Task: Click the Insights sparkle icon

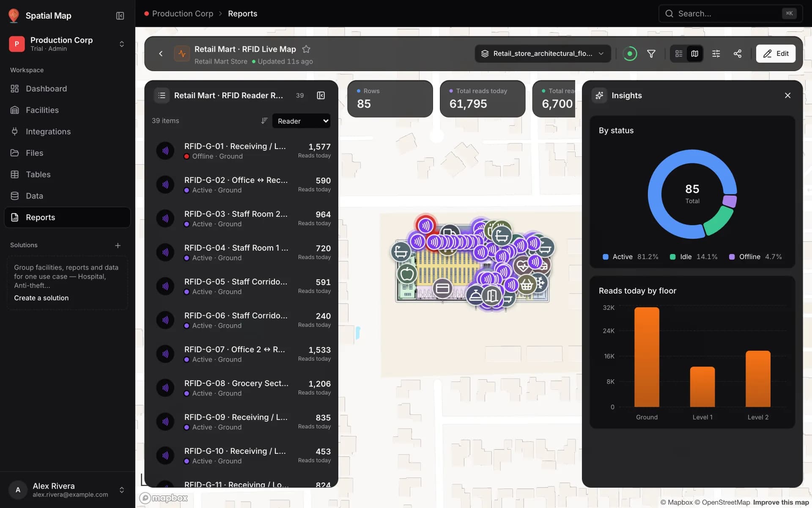Action: click(599, 96)
